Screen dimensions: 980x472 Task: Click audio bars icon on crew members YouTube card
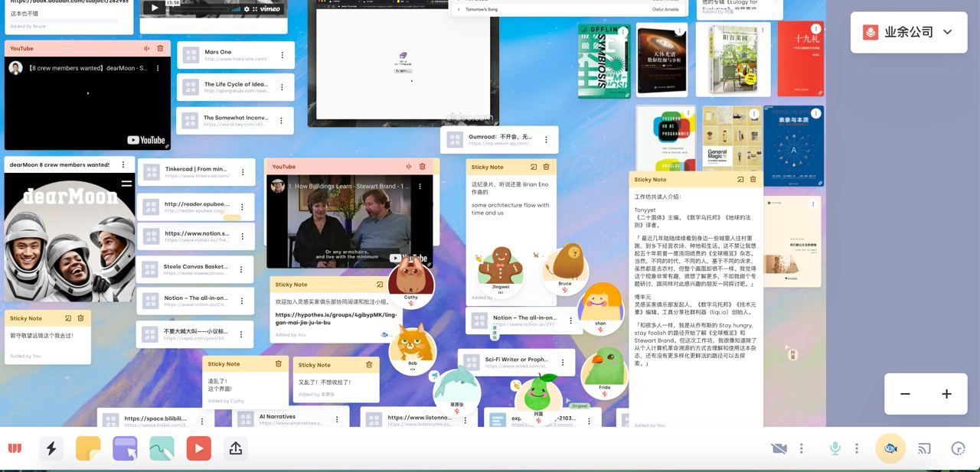tap(146, 48)
